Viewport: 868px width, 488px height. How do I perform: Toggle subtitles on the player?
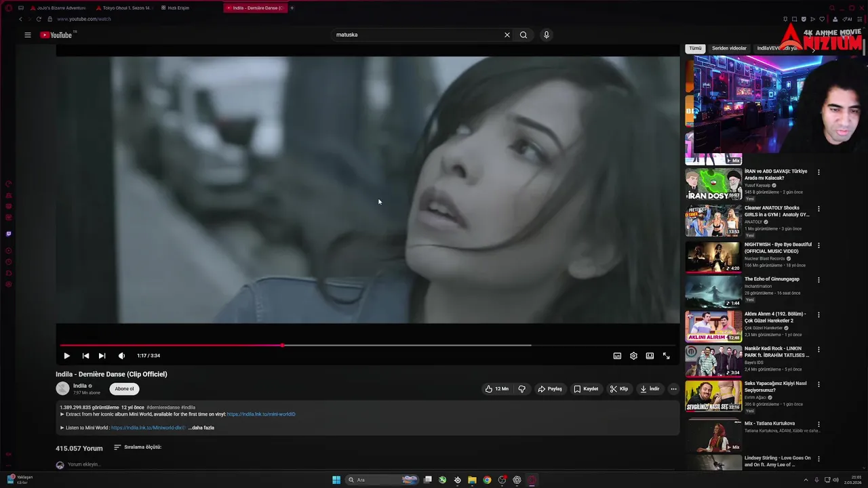click(x=617, y=356)
